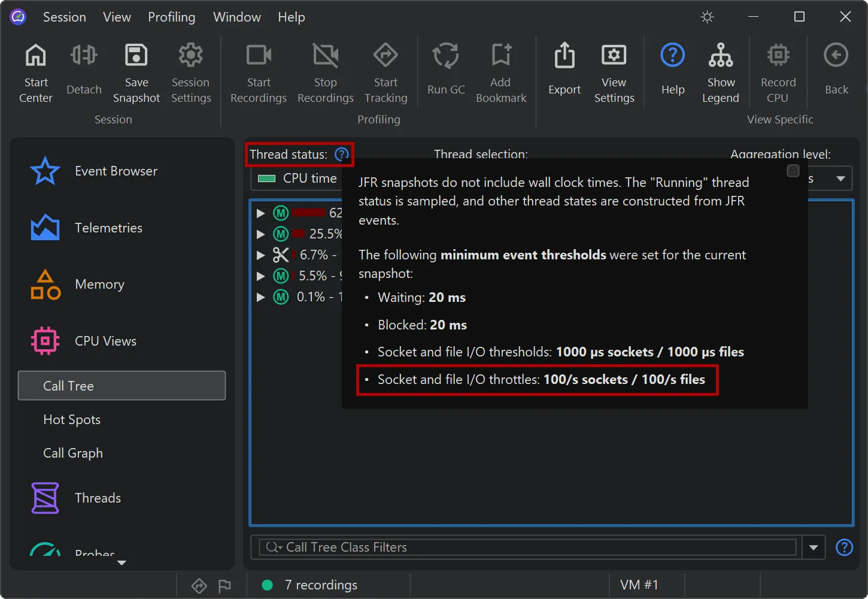The image size is (868, 599).
Task: Open the Aggregation level dropdown
Action: (840, 178)
